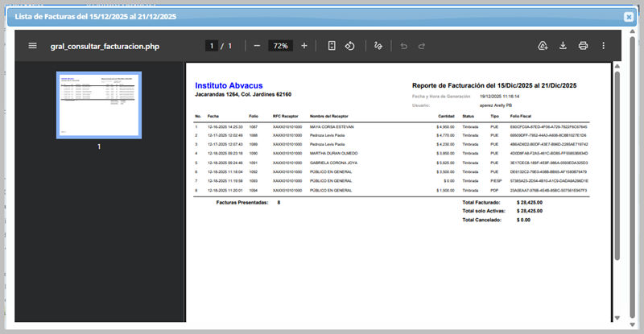The height and width of the screenshot is (334, 644).
Task: Open the draw annotation tool
Action: coord(378,46)
